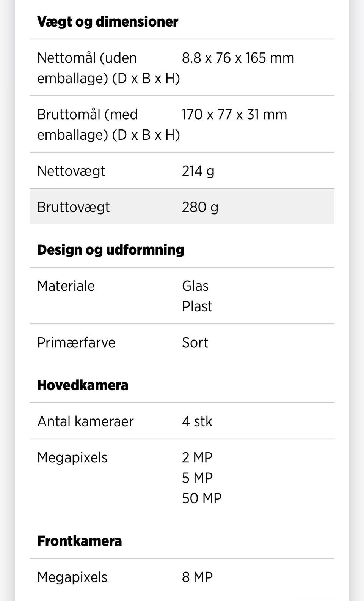Click the value '8.8 x 76 x 165 mm'
364x601 pixels.
[238, 58]
